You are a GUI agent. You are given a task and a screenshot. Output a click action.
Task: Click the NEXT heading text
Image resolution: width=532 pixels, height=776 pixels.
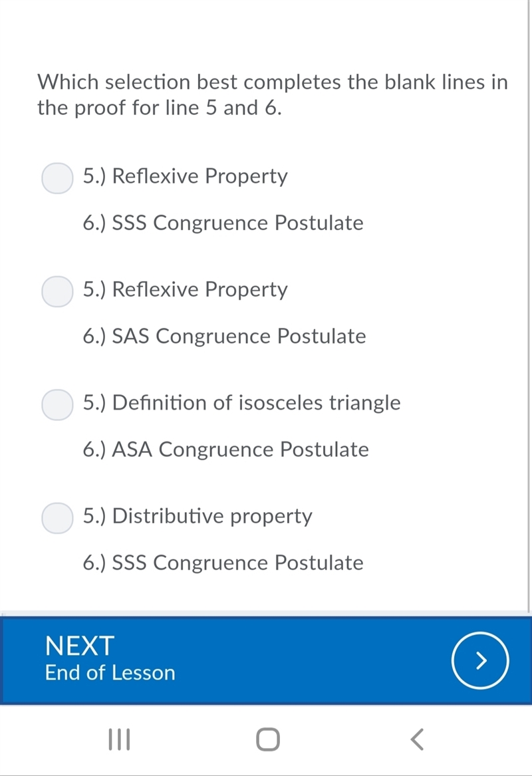[80, 646]
